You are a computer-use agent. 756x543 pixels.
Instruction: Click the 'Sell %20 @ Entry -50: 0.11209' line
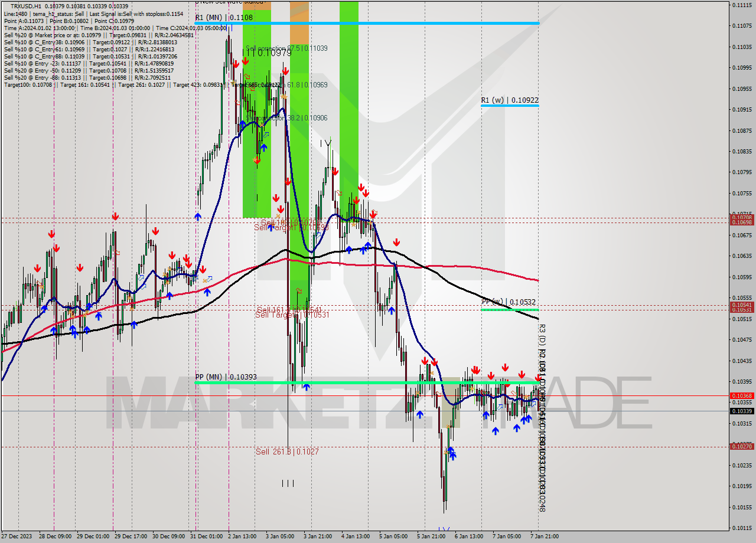coord(89,71)
